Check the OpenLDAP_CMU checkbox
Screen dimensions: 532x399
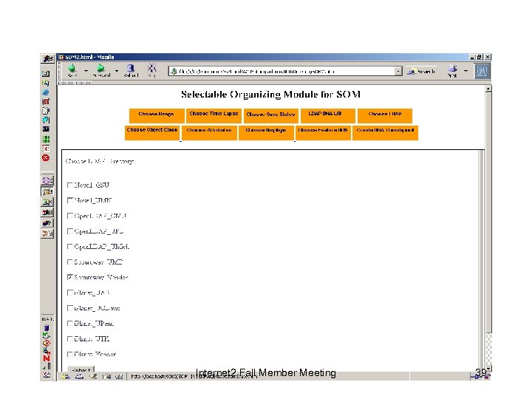[x=70, y=216]
